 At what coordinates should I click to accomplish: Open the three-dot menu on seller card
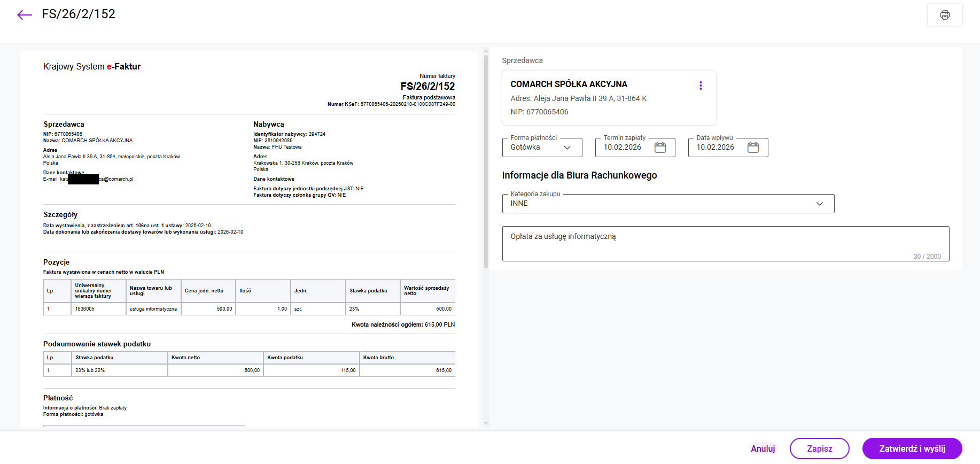(x=701, y=86)
